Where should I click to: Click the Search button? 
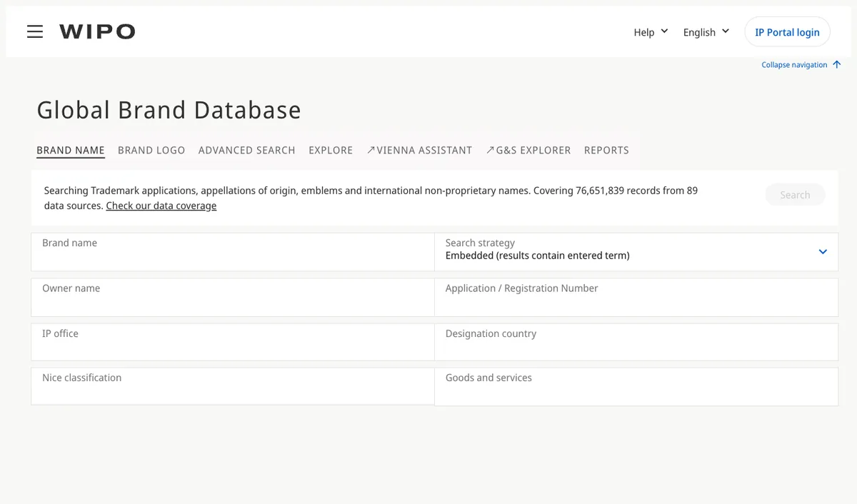[795, 195]
